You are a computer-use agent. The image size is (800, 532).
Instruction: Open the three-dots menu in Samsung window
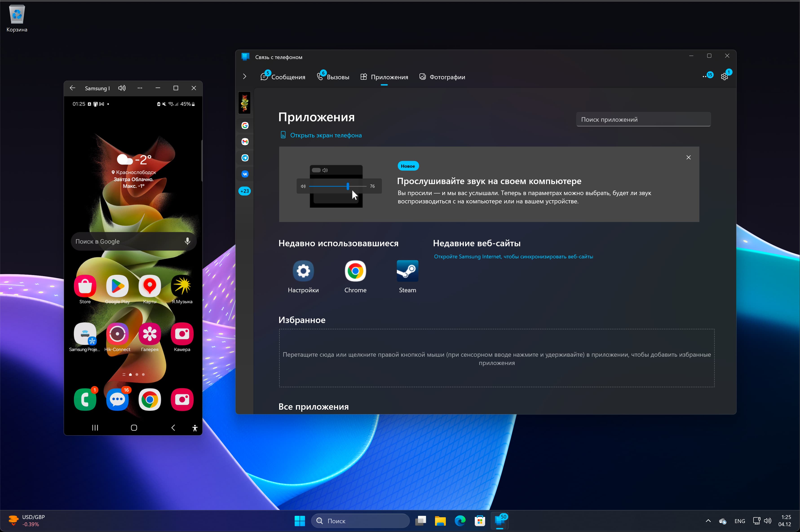pyautogui.click(x=140, y=88)
